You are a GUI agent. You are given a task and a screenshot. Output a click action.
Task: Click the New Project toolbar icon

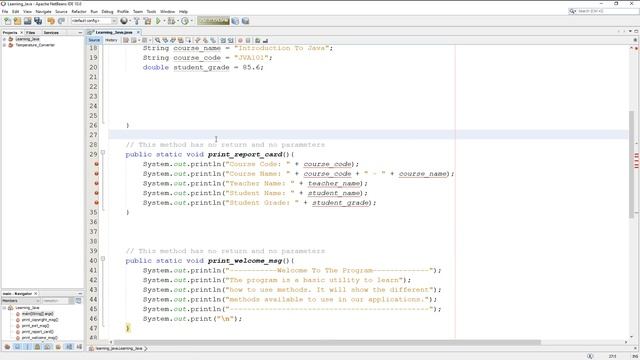tap(17, 21)
